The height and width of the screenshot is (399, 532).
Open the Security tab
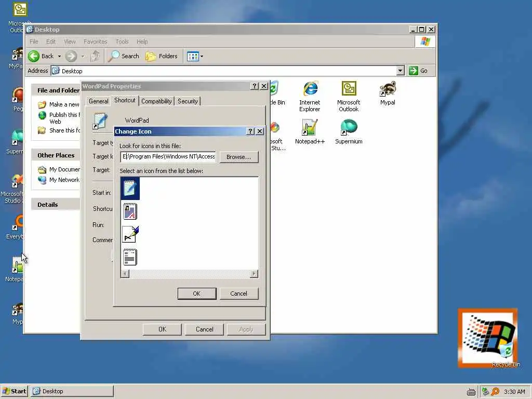(x=188, y=101)
